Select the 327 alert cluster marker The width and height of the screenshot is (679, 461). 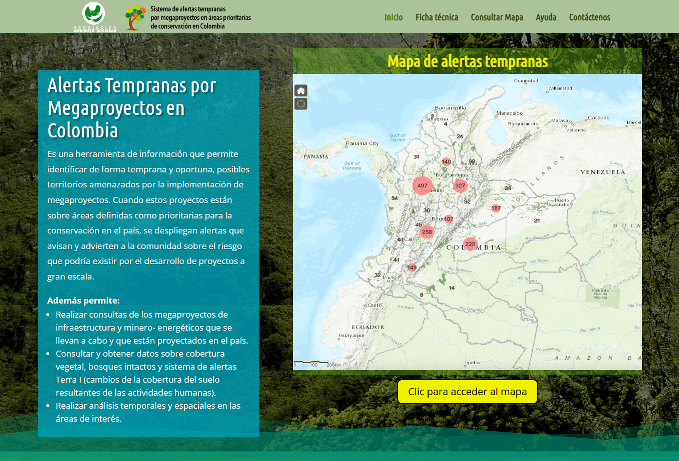(460, 185)
